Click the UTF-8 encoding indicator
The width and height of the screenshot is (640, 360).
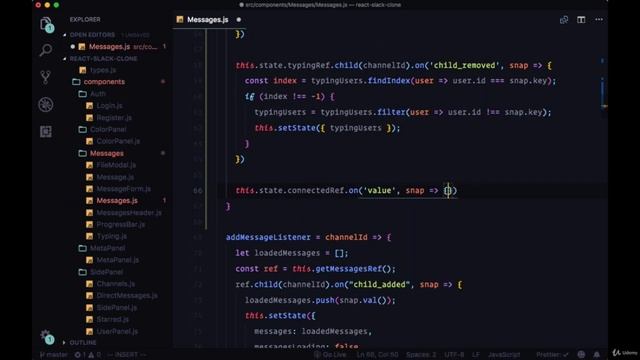(454, 355)
